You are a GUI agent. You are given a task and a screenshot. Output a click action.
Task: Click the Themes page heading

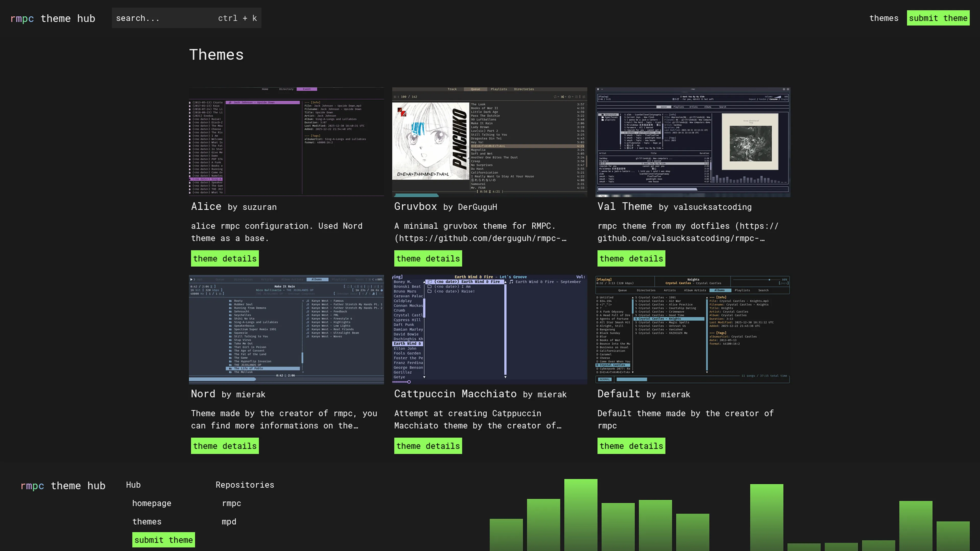pyautogui.click(x=217, y=55)
